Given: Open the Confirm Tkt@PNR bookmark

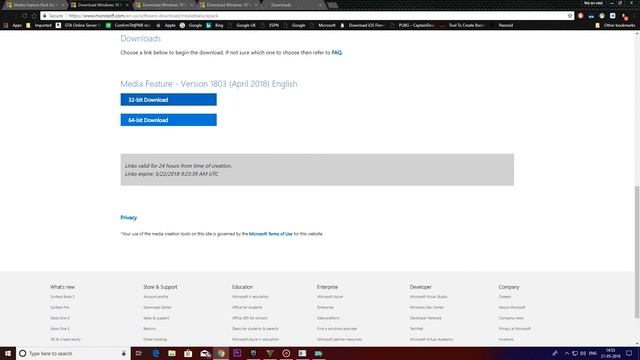Looking at the screenshot, I should tap(128, 25).
